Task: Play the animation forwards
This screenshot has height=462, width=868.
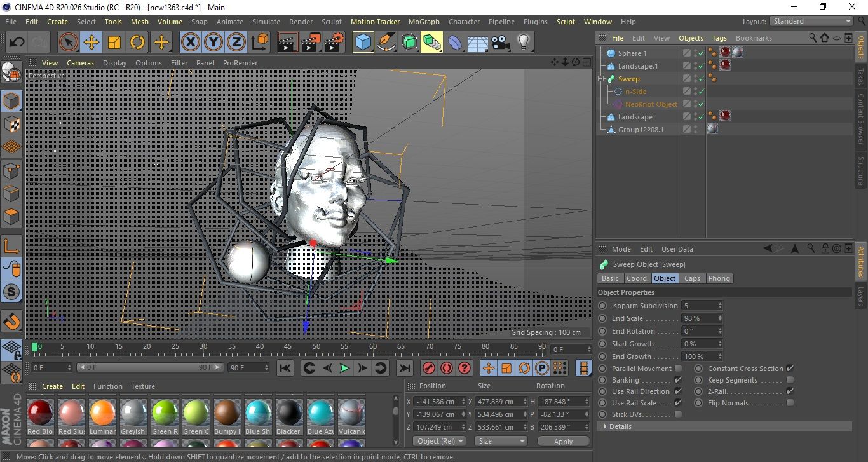Action: pos(344,368)
